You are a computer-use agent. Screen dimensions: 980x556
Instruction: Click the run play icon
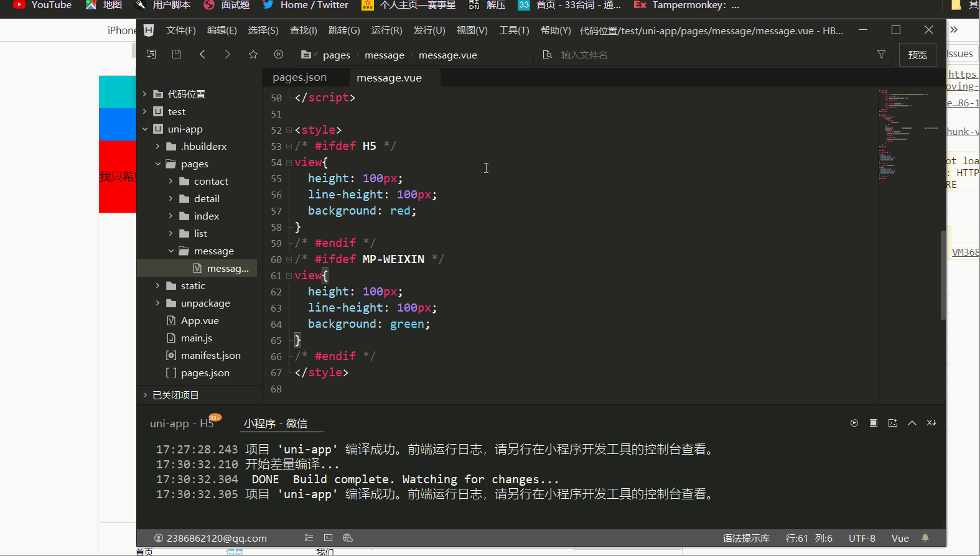279,54
